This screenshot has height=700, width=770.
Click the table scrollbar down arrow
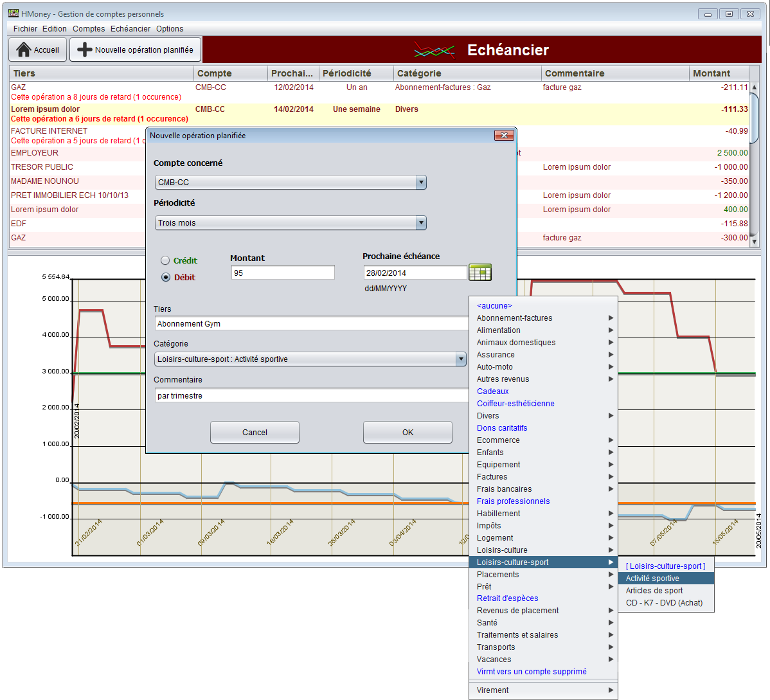coord(755,242)
